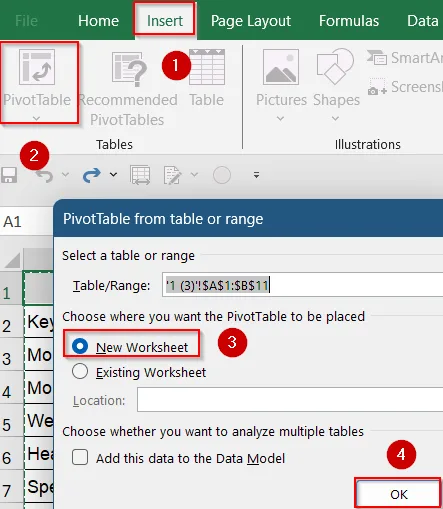Click the cell starting with 'Spe'
Viewport: 443px width, 509px height.
tap(39, 486)
